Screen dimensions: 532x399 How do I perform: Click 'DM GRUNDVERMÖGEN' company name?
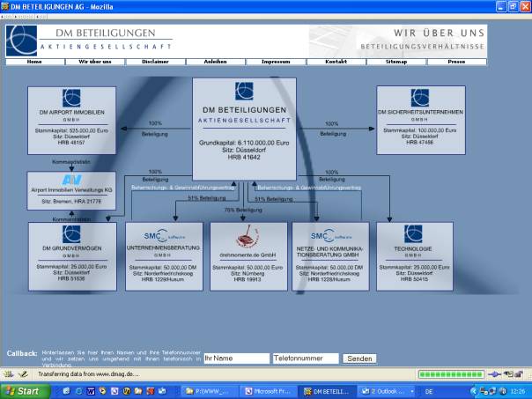[x=72, y=248]
